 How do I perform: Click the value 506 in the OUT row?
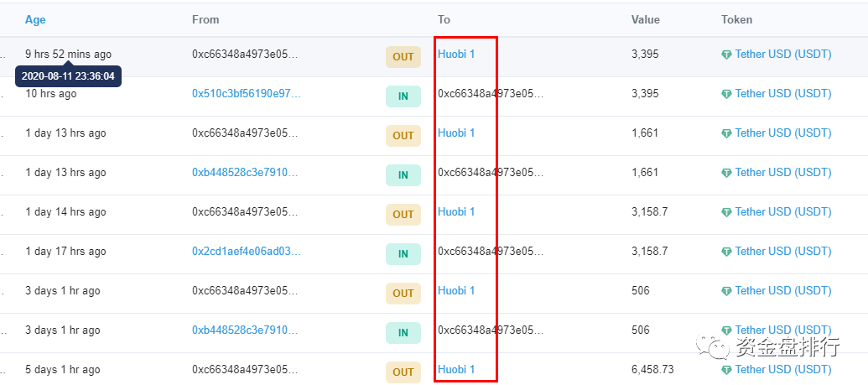pos(641,290)
